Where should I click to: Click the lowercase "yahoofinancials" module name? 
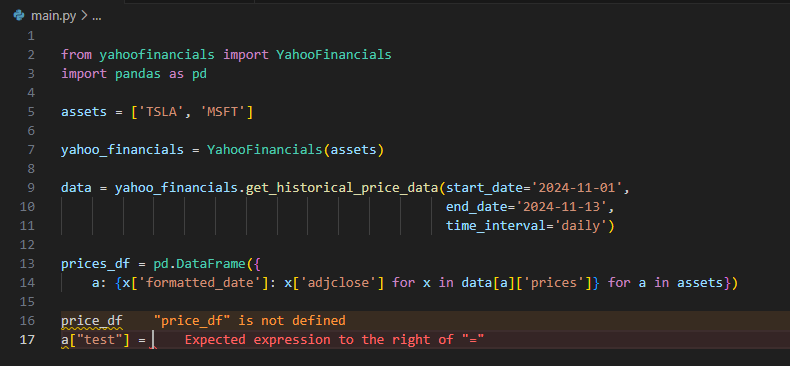pos(157,54)
